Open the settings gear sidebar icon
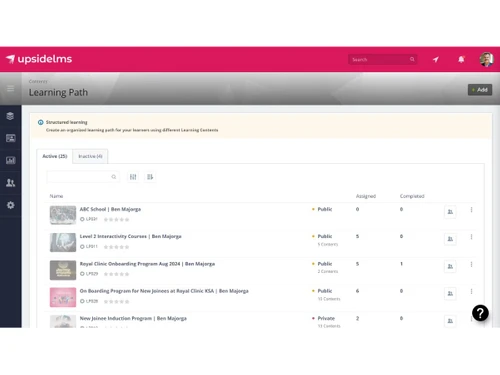The width and height of the screenshot is (500, 375). (x=10, y=205)
